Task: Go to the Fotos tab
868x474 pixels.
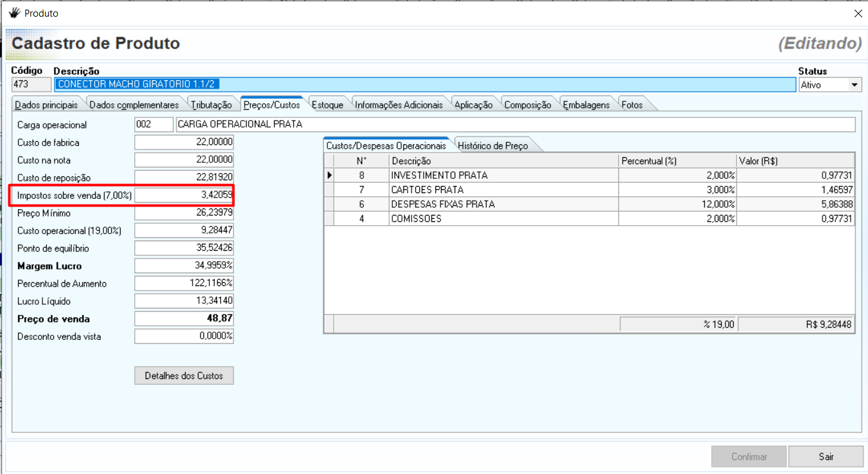Action: [x=632, y=105]
